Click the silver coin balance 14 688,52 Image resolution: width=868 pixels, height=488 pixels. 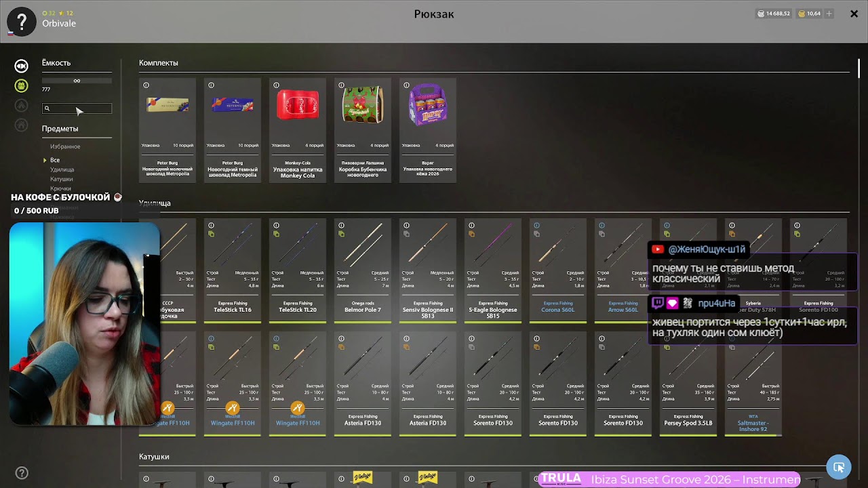coord(773,14)
